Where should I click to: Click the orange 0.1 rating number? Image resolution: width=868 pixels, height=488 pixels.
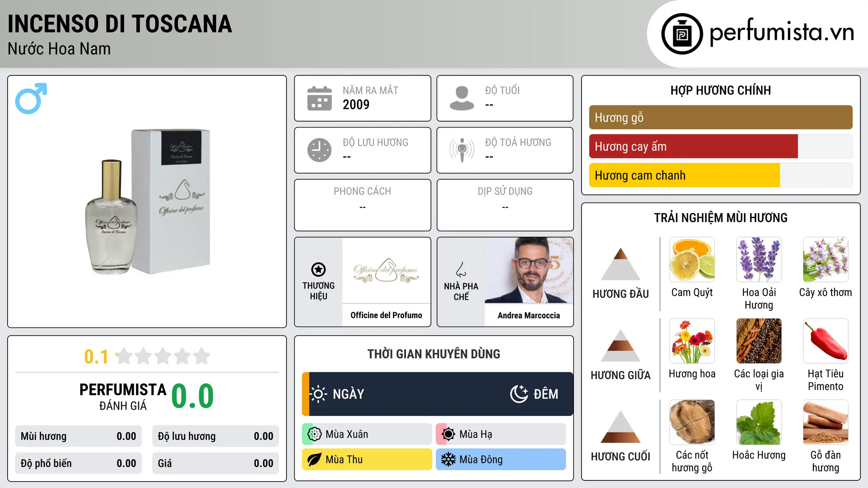[96, 357]
